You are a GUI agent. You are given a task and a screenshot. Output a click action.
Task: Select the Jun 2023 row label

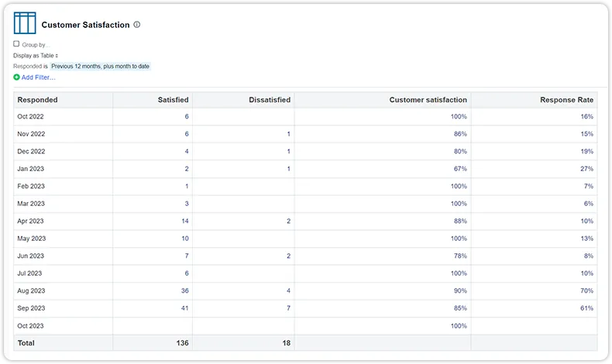(30, 256)
